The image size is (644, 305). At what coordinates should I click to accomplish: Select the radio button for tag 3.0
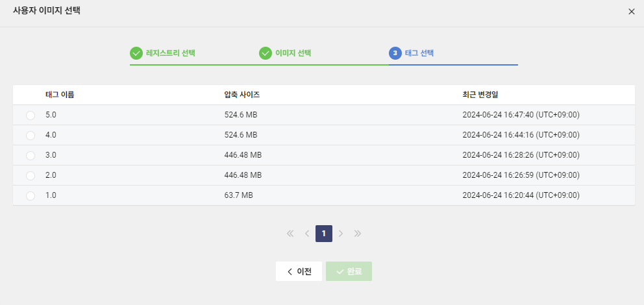coord(31,156)
